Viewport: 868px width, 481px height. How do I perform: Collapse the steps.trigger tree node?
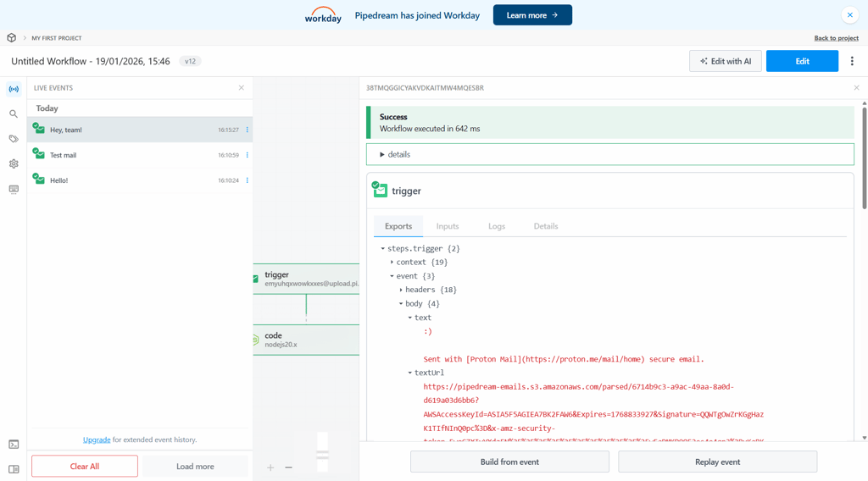[x=382, y=249]
